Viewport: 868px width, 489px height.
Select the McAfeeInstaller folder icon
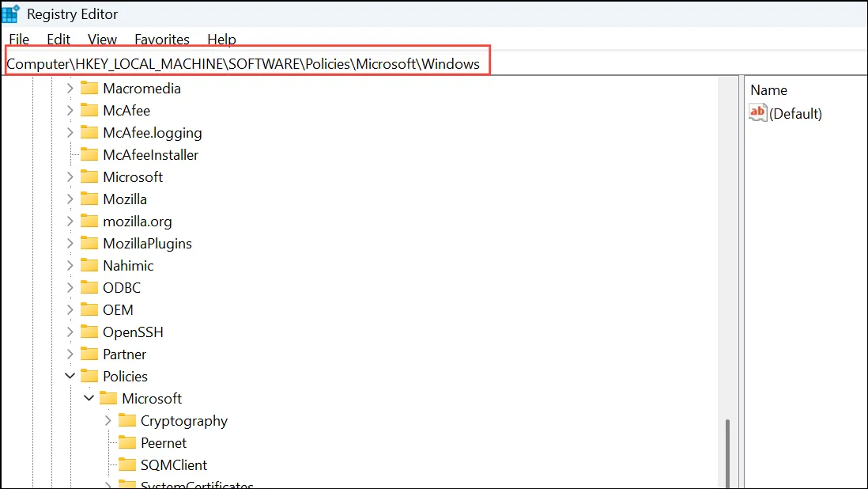[x=89, y=154]
